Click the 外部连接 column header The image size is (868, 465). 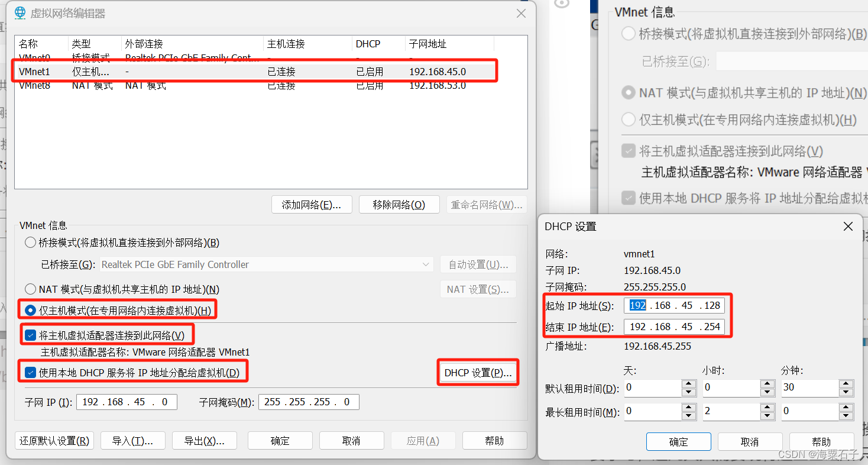click(x=192, y=44)
